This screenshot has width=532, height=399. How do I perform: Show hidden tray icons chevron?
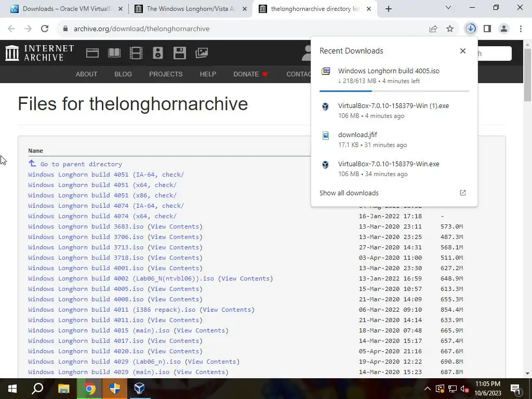tap(428, 389)
